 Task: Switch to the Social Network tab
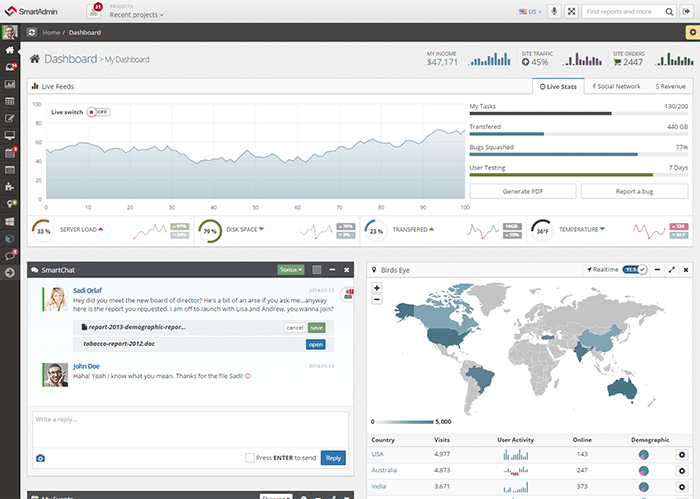point(616,87)
